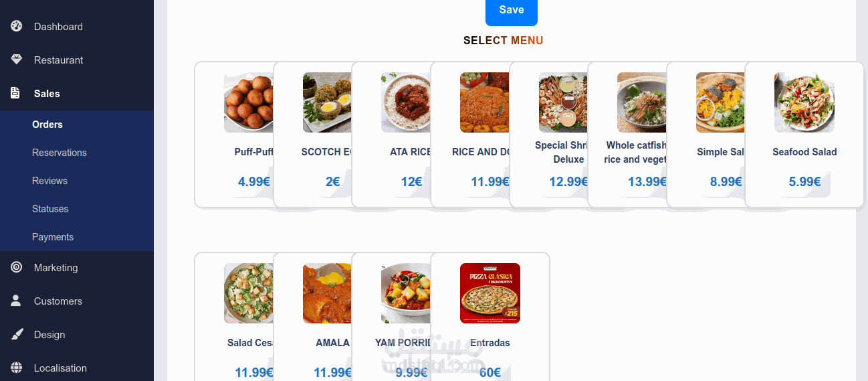Click the Simple Salad food image
The height and width of the screenshot is (381, 868).
click(x=720, y=102)
